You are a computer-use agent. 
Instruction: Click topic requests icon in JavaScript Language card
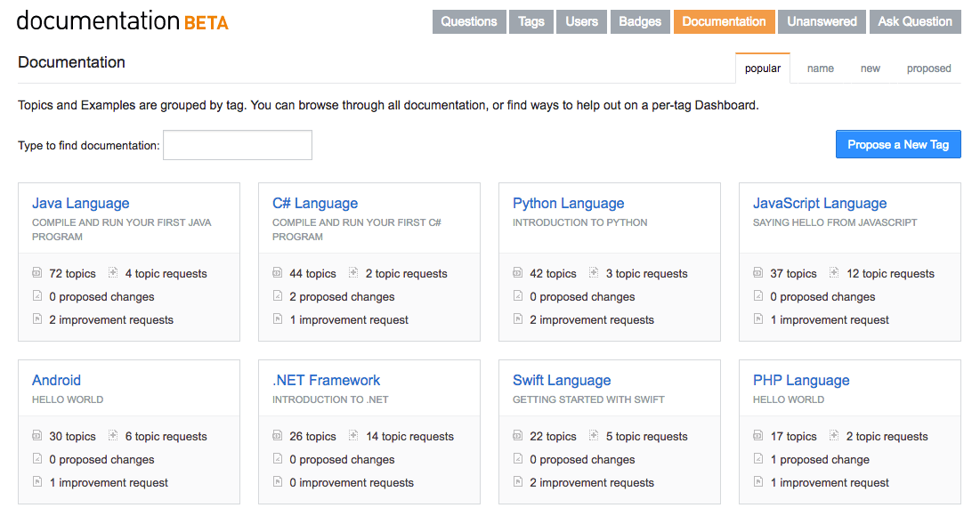[x=834, y=272]
